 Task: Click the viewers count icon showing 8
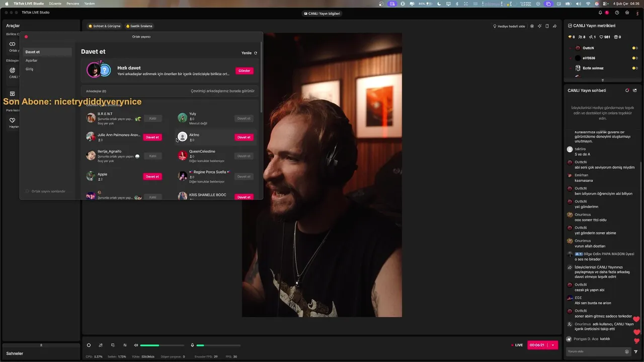(x=581, y=37)
